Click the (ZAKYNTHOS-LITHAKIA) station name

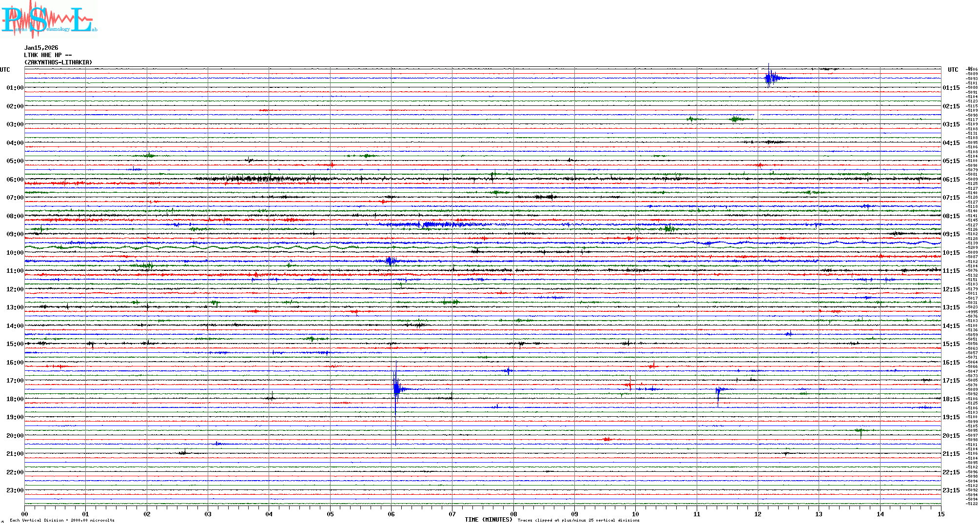pyautogui.click(x=58, y=62)
